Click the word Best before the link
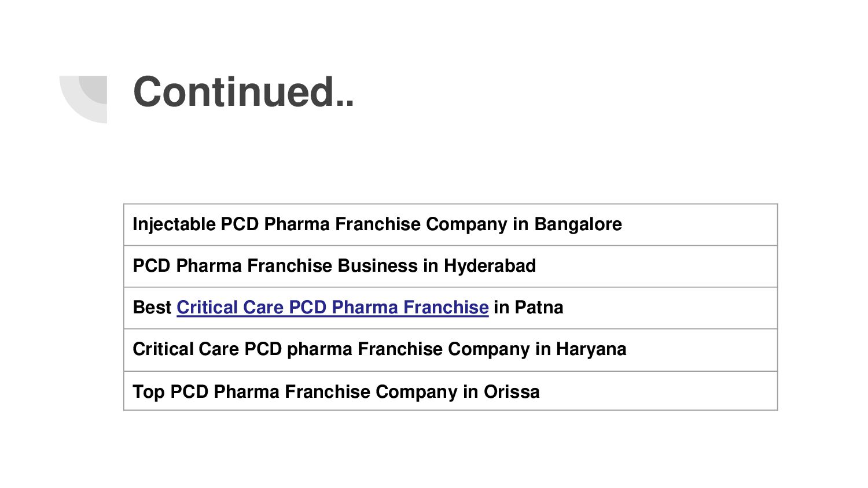The image size is (868, 488). [152, 308]
